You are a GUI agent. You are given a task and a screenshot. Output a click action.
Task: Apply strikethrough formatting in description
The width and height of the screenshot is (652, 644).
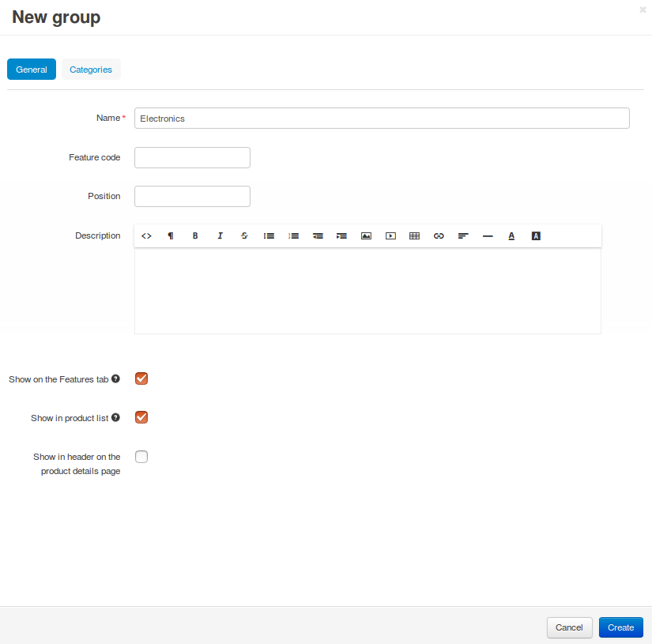[244, 236]
